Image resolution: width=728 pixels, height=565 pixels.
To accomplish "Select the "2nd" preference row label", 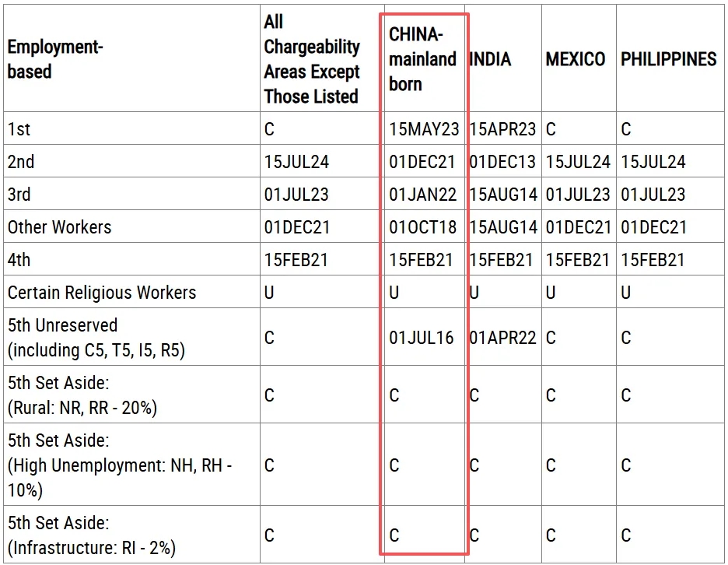I will (21, 162).
